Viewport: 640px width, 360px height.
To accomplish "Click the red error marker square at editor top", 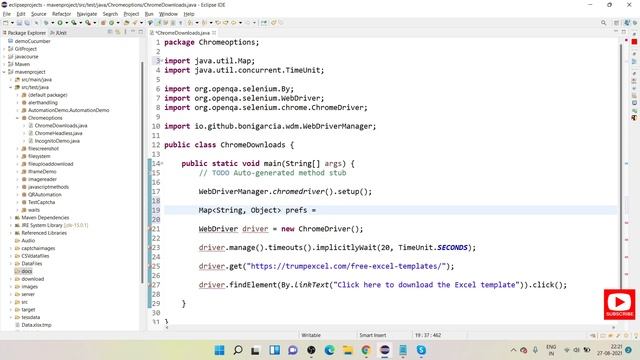I will [634, 42].
